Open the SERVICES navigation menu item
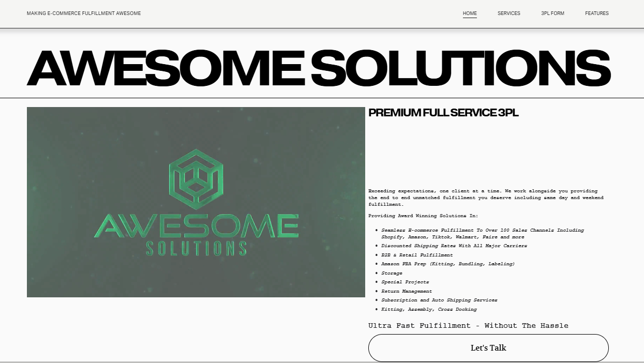 (508, 13)
